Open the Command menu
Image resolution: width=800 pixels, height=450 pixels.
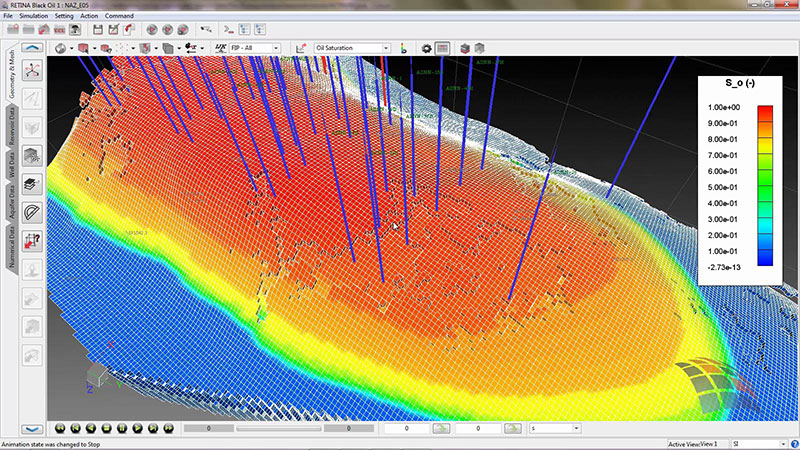[119, 16]
